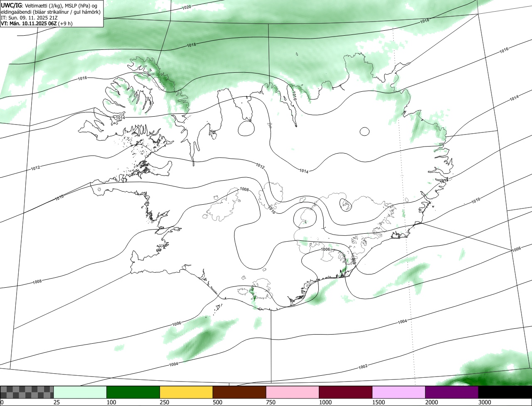Click the "1020" isobar label
The image size is (532, 406).
click(187, 7)
